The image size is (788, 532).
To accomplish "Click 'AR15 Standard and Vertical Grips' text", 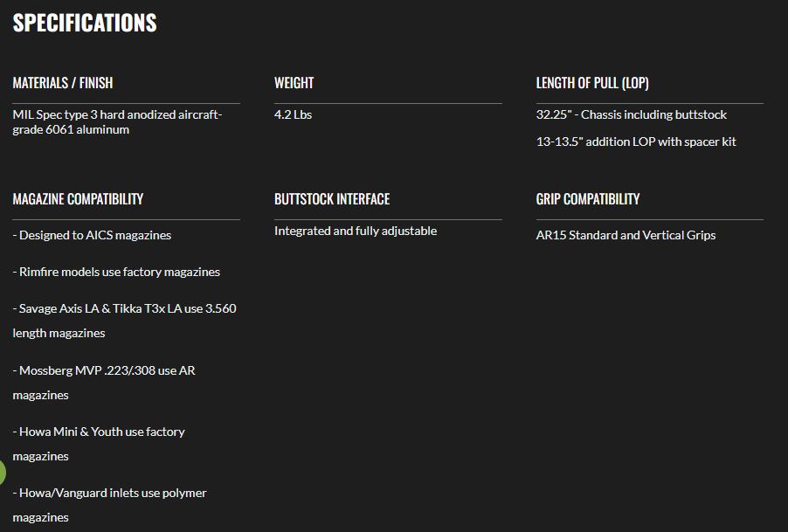I will click(x=626, y=235).
